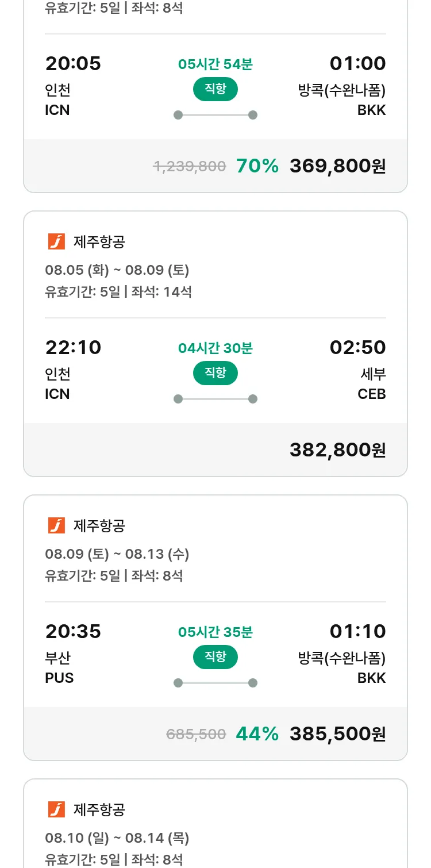Click the 20:35 Busan departure time
The width and height of the screenshot is (431, 868).
tap(73, 632)
